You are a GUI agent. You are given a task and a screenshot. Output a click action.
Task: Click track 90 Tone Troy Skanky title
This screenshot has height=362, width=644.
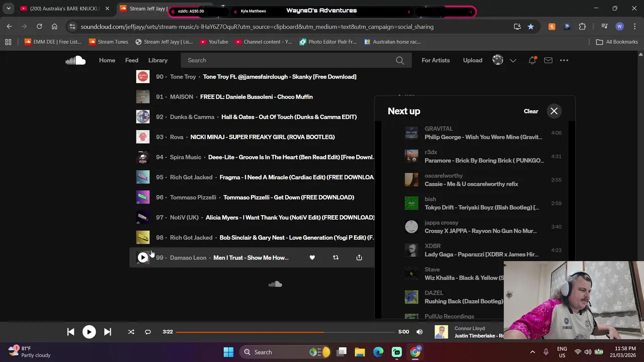tap(279, 76)
